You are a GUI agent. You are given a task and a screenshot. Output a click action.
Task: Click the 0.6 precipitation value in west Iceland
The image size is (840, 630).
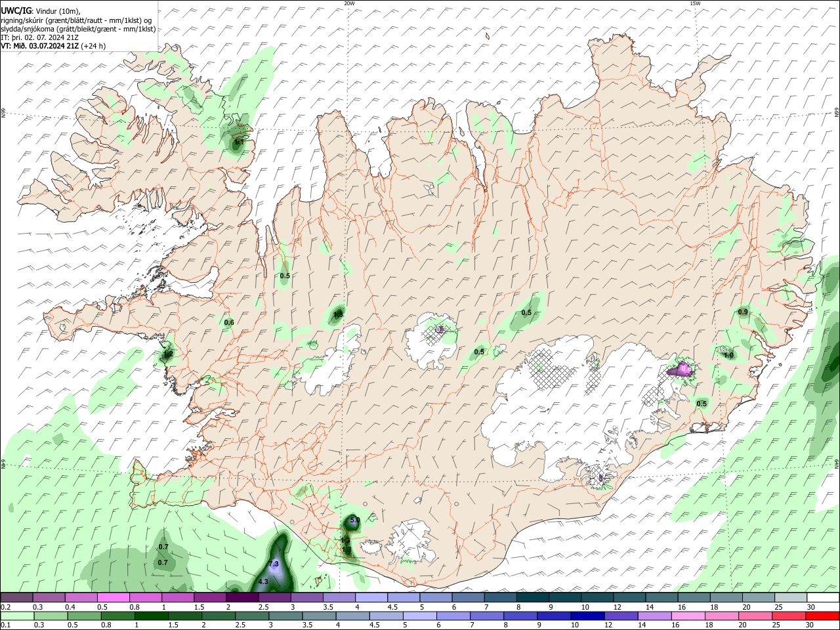pos(229,322)
